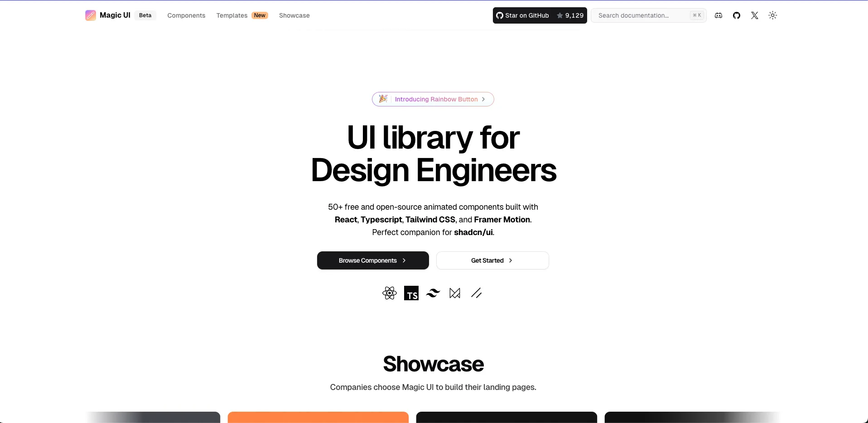Open the X (Twitter) icon link
The width and height of the screenshot is (868, 423).
point(755,15)
